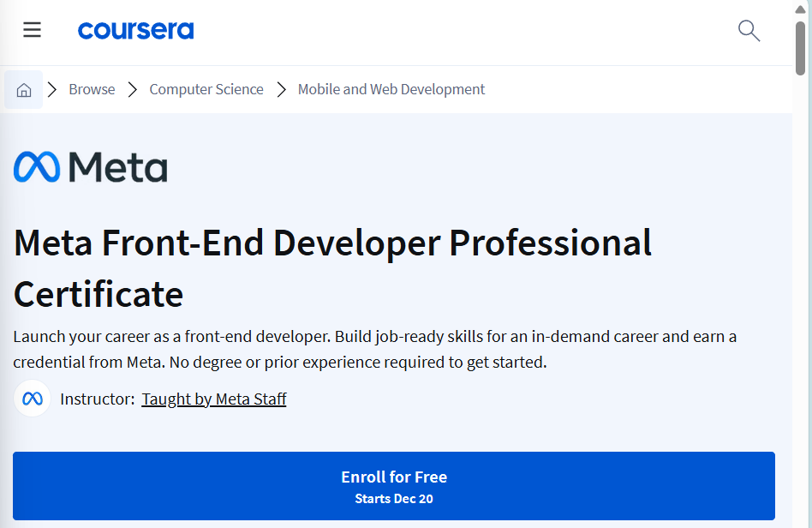The image size is (812, 528).
Task: Open the search magnifier icon
Action: click(x=749, y=31)
